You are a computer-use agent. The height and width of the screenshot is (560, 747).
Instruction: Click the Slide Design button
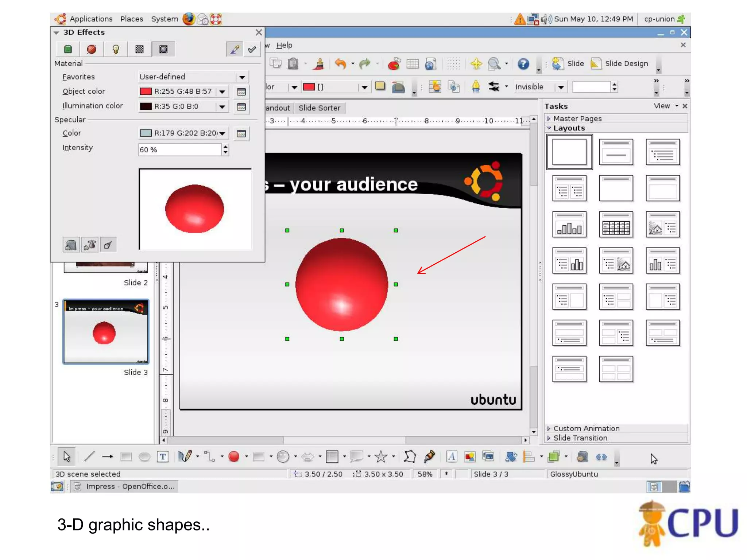coord(619,64)
